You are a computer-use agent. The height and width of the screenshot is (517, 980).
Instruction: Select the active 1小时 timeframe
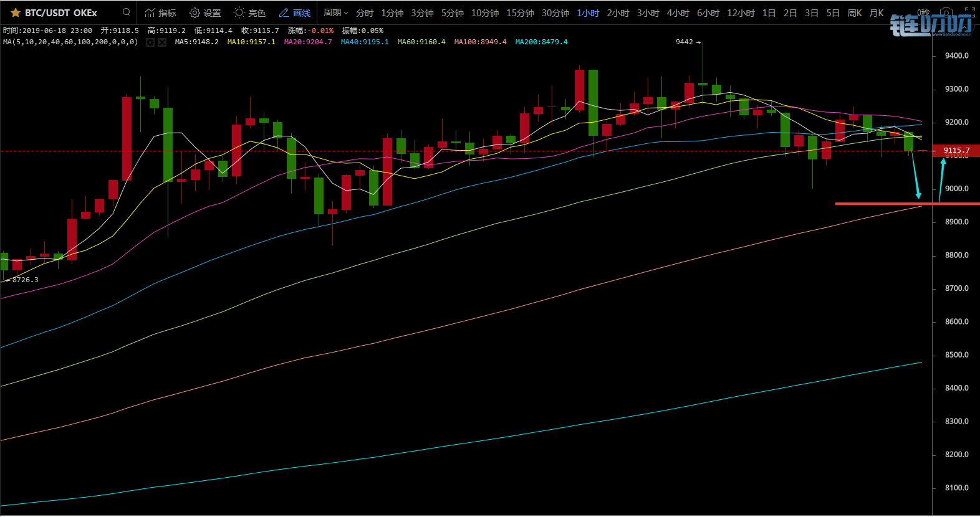588,12
